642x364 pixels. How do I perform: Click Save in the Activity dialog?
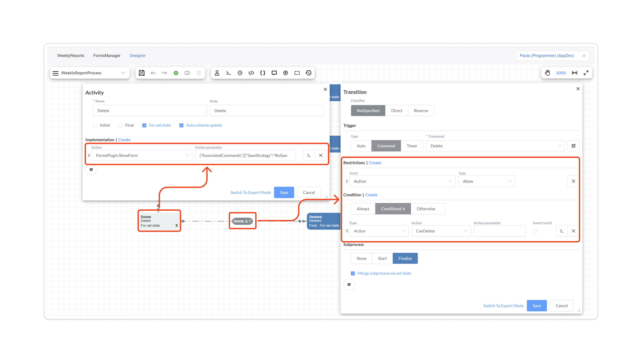pos(284,193)
